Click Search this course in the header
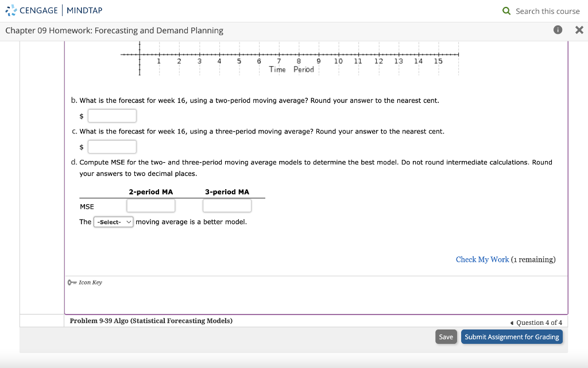The height and width of the screenshot is (368, 588). [x=546, y=11]
